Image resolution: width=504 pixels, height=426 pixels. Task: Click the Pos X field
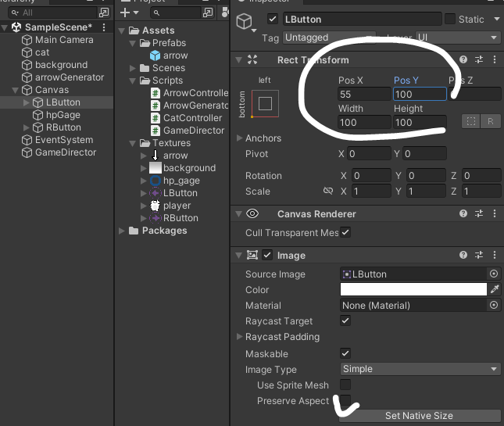pos(364,94)
